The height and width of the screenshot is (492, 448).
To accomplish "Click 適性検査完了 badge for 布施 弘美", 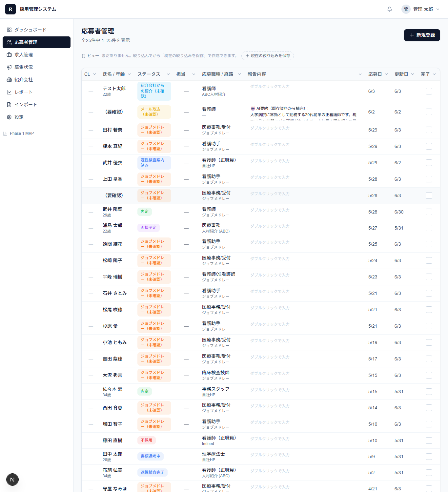I will [153, 472].
